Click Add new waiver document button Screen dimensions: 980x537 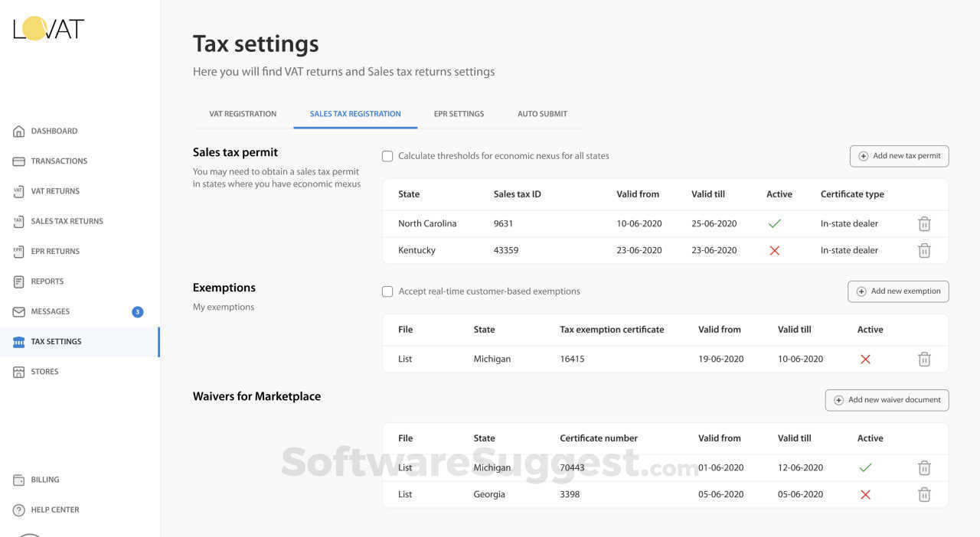[x=887, y=400]
